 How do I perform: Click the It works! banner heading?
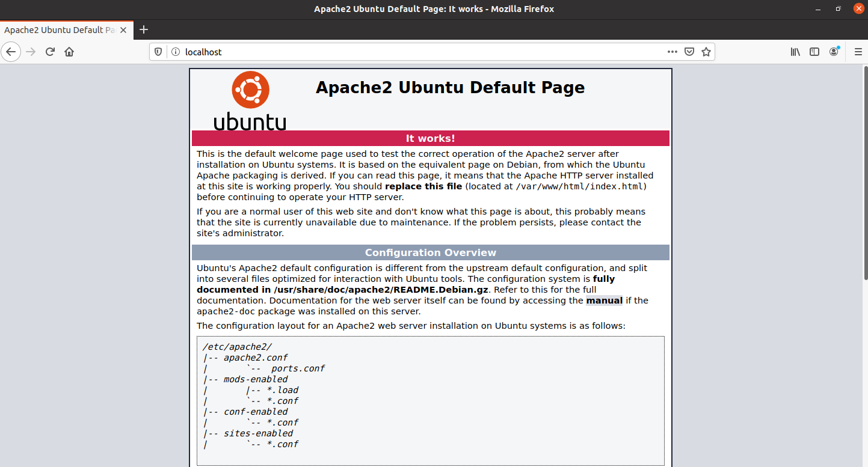pyautogui.click(x=430, y=138)
